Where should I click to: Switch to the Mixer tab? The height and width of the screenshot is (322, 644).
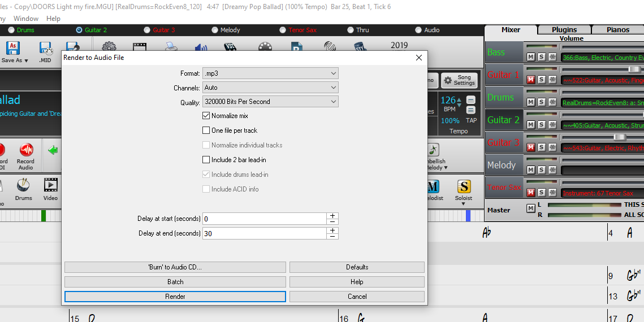511,29
